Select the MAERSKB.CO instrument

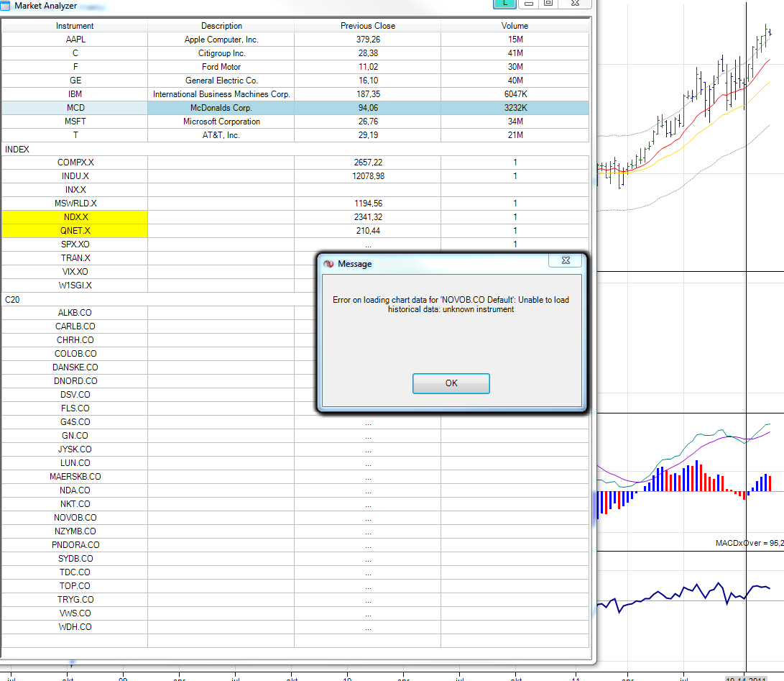click(75, 476)
